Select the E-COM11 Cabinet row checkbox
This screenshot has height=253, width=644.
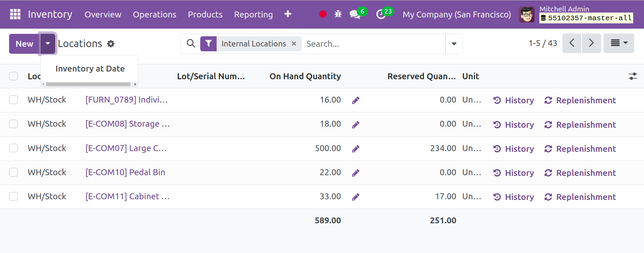click(x=14, y=196)
